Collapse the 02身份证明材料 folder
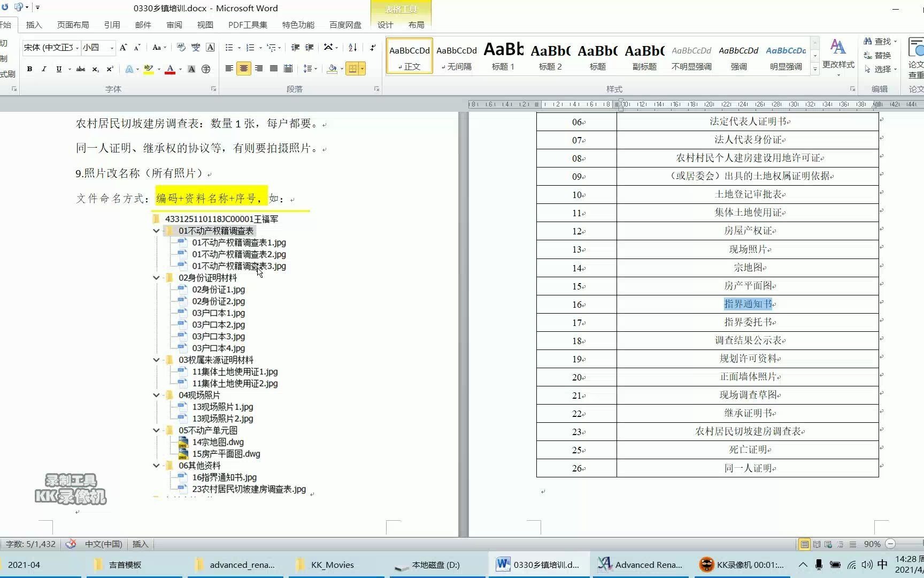Image resolution: width=924 pixels, height=578 pixels. pyautogui.click(x=156, y=278)
